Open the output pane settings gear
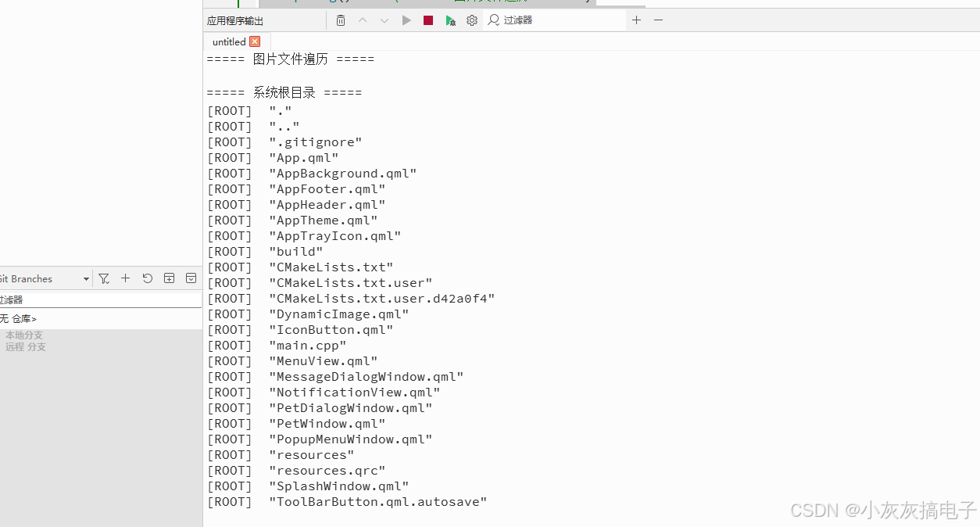Image resolution: width=980 pixels, height=527 pixels. tap(471, 20)
